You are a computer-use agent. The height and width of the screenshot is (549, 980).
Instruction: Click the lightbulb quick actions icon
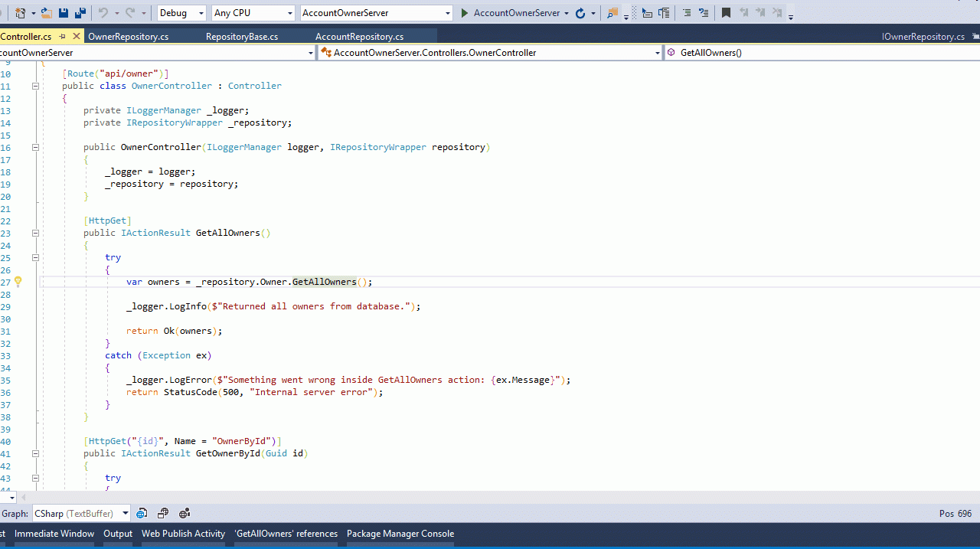pos(18,282)
